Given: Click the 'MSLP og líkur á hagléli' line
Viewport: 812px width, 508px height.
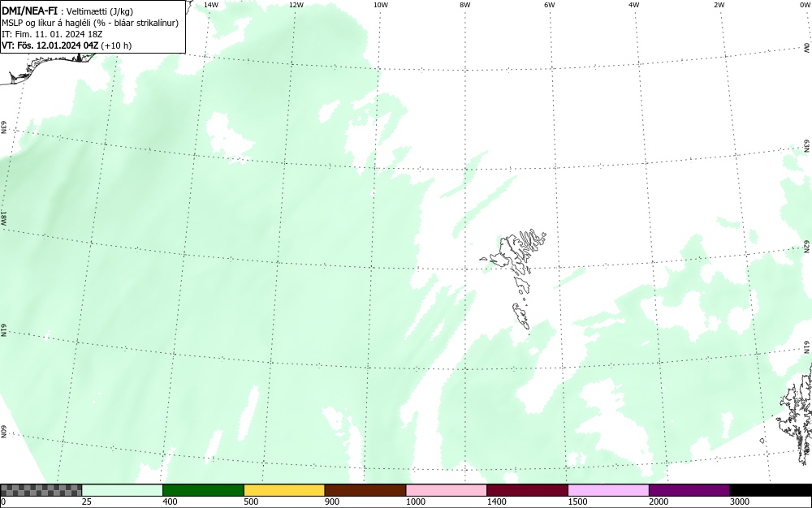Looking at the screenshot, I should click(x=90, y=23).
